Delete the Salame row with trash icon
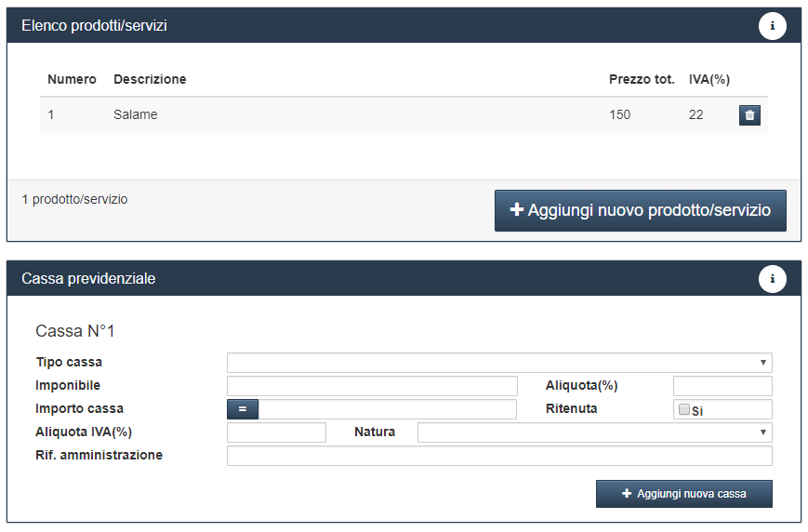Image resolution: width=808 pixels, height=532 pixels. [x=749, y=115]
